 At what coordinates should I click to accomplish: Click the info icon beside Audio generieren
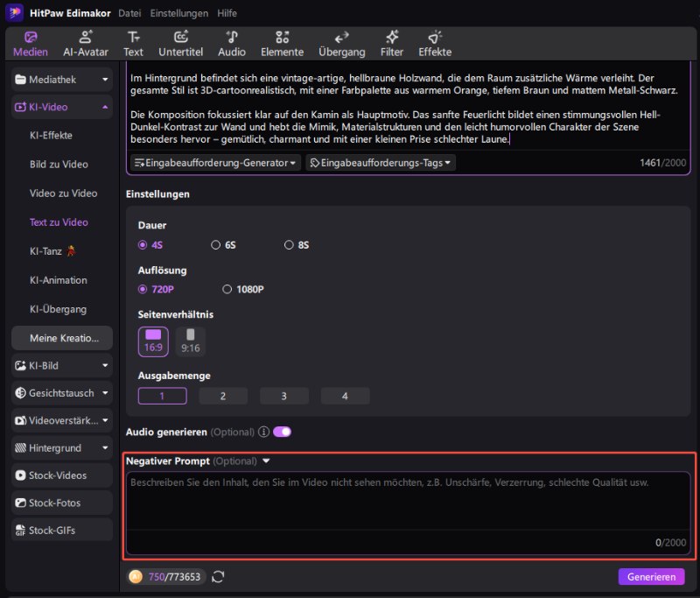click(263, 432)
